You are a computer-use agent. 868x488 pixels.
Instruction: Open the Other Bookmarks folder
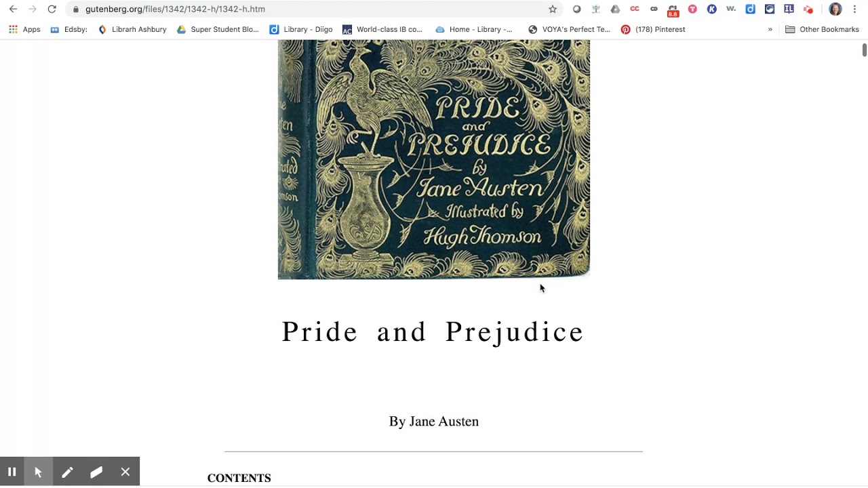tap(822, 29)
